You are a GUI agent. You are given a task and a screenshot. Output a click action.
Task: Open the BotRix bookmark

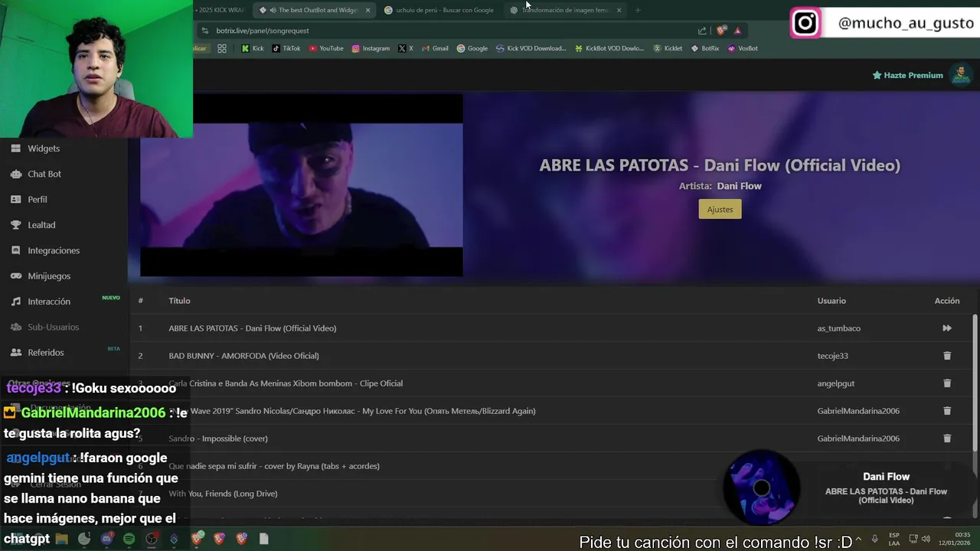coord(705,48)
